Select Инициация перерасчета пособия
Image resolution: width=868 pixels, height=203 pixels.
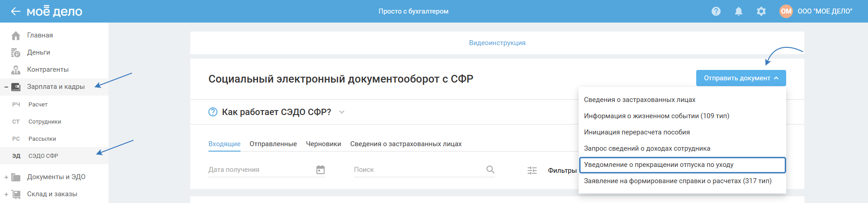click(682, 132)
